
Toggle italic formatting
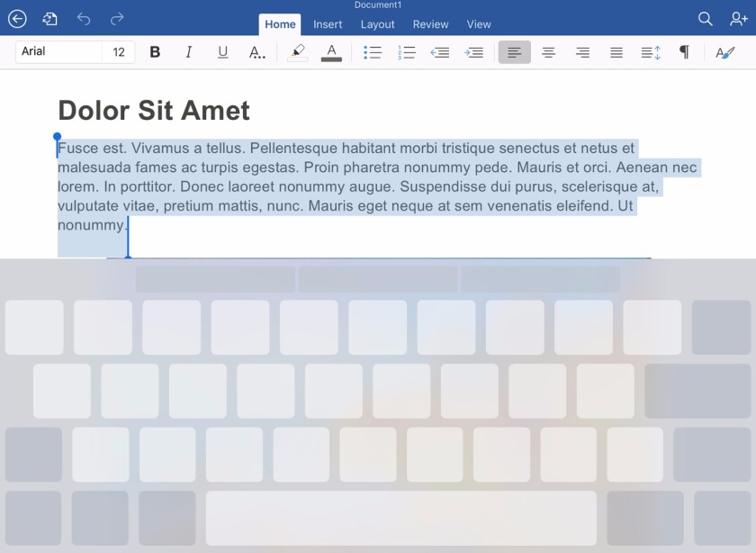click(x=188, y=51)
